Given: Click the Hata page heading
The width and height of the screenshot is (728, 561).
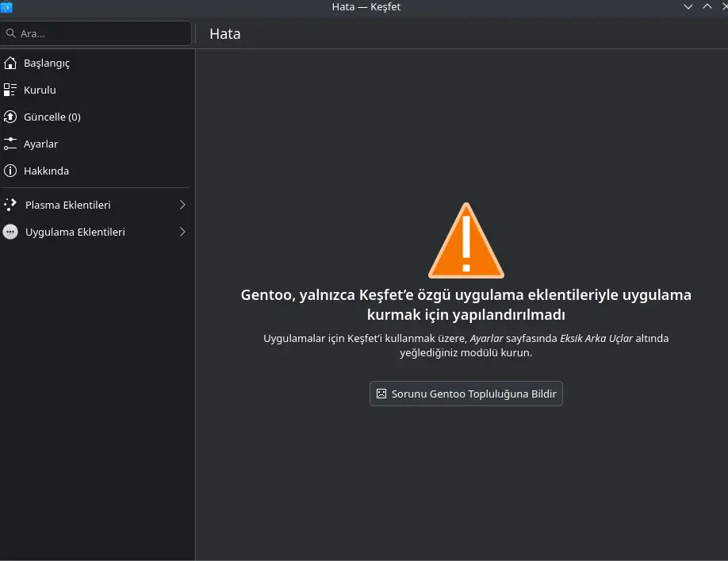Looking at the screenshot, I should pos(225,34).
